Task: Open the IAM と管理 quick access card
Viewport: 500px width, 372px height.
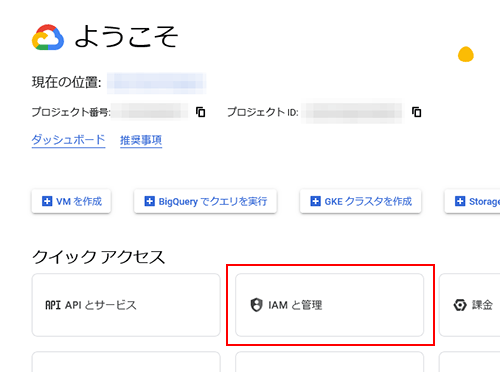Action: [330, 305]
